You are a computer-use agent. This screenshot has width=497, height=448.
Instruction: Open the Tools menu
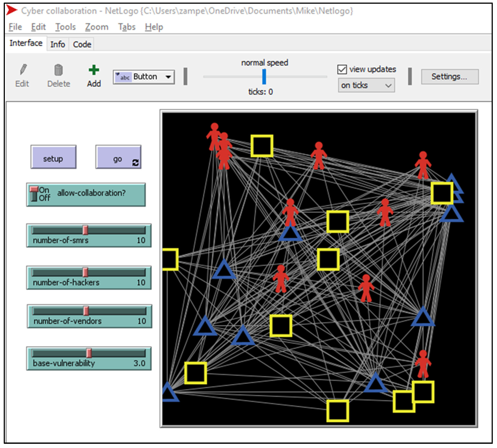[65, 27]
